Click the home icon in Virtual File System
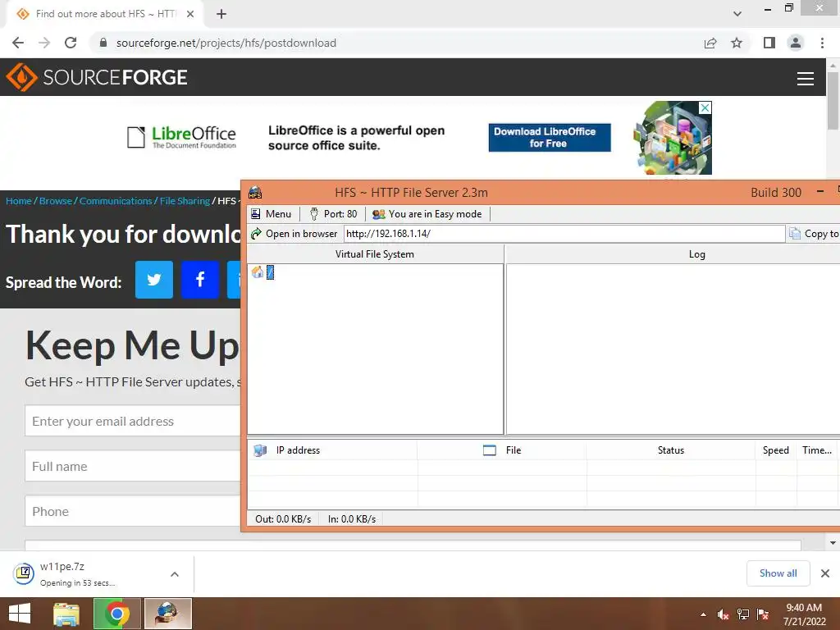 click(258, 272)
